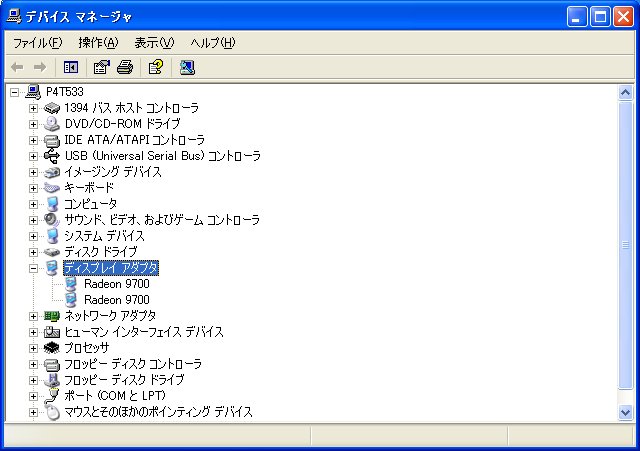Expand the DVD/CD-ROM ドライブ node
This screenshot has width=640, height=451.
[33, 124]
